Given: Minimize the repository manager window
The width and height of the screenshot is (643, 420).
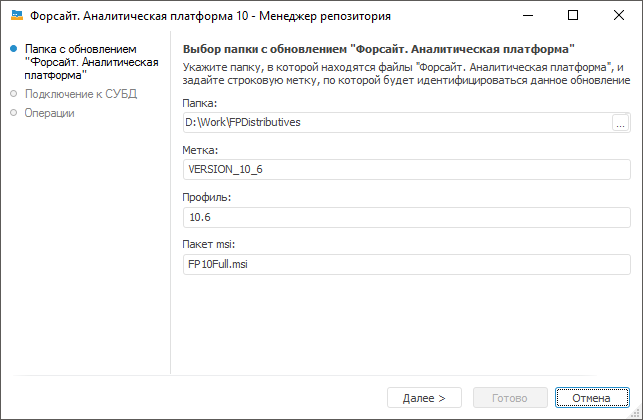Looking at the screenshot, I should (x=526, y=16).
